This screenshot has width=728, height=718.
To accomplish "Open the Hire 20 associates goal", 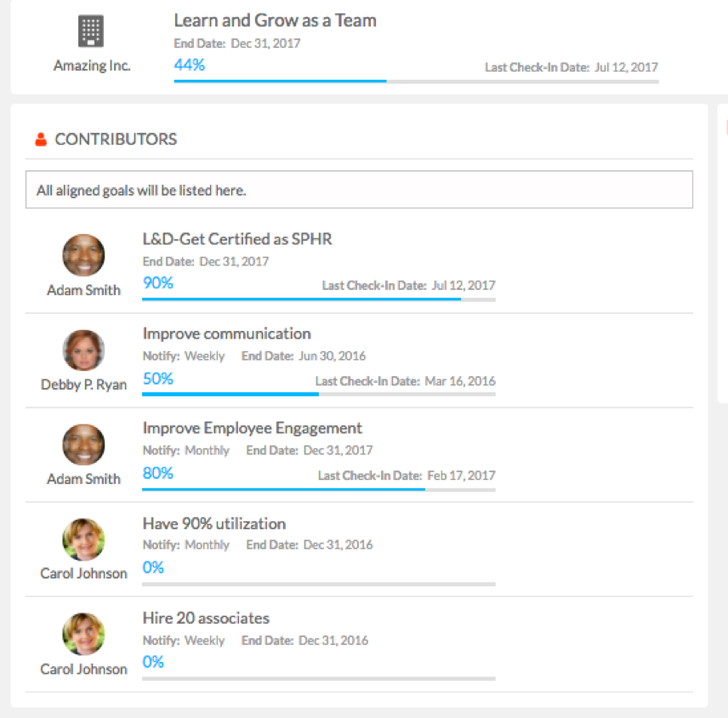I will tap(206, 618).
